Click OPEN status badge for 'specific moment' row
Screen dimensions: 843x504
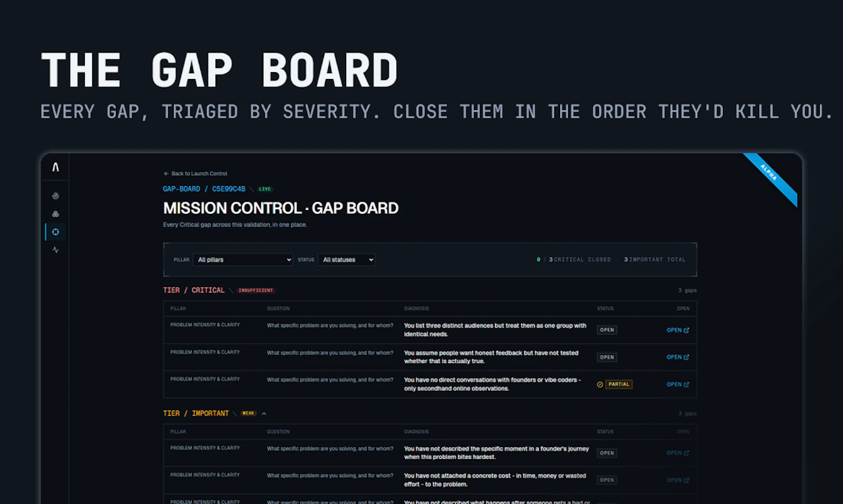pos(607,453)
